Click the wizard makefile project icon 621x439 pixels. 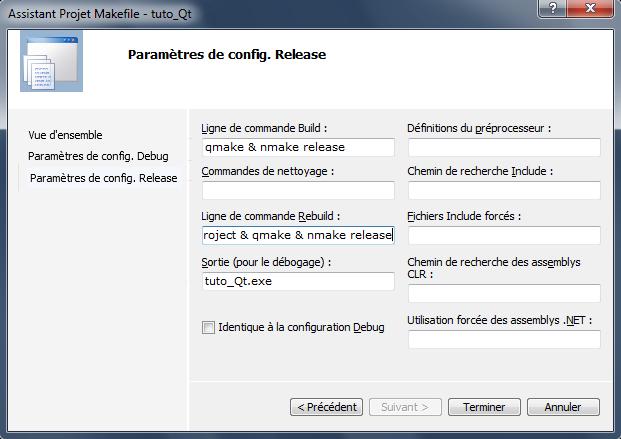[51, 61]
